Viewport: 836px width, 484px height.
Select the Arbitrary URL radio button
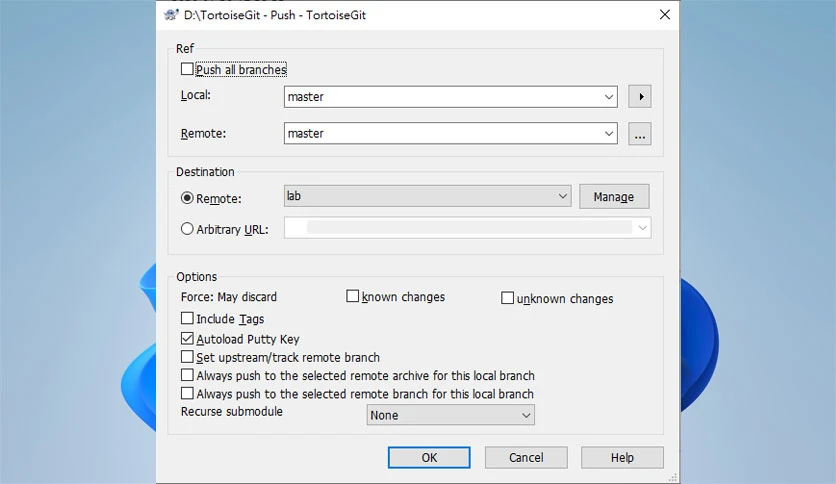pos(187,229)
